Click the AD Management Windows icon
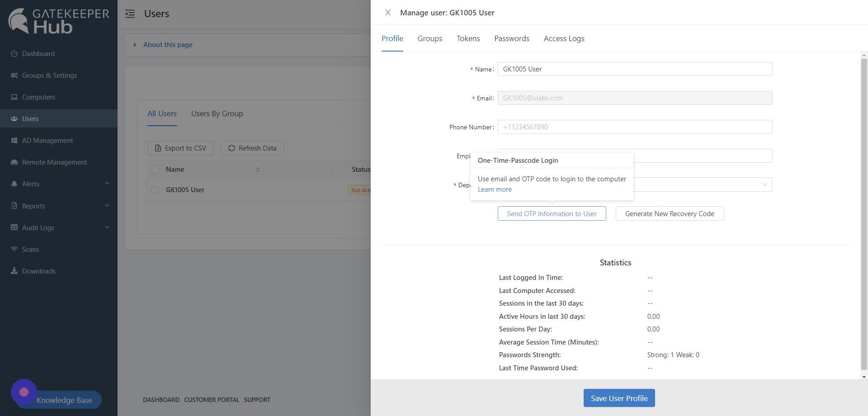The width and height of the screenshot is (868, 416). point(14,140)
